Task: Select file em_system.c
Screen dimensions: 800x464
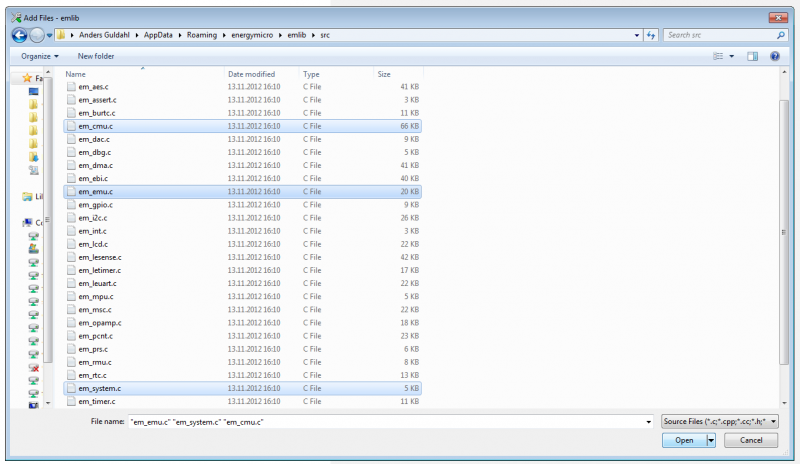Action: (242, 388)
